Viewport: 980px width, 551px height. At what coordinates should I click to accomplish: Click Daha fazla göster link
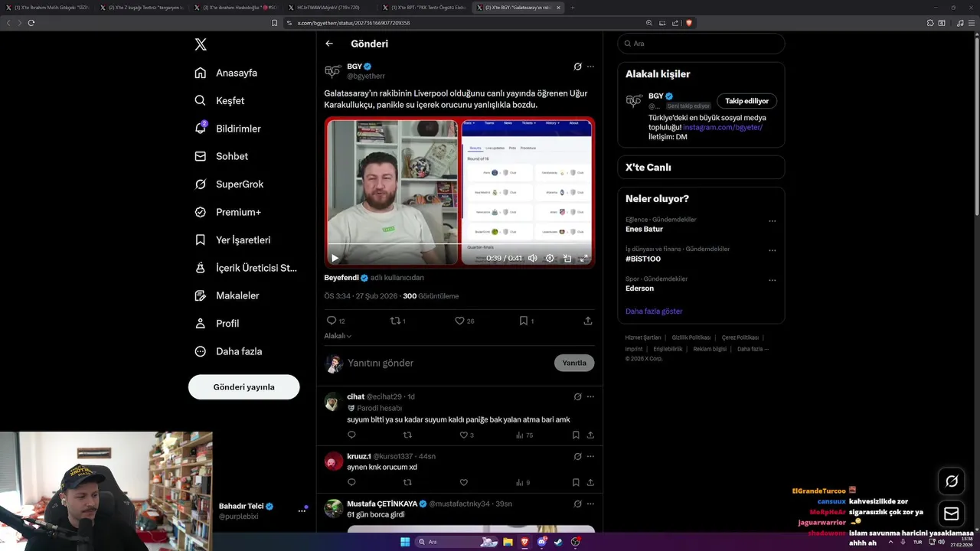point(654,311)
